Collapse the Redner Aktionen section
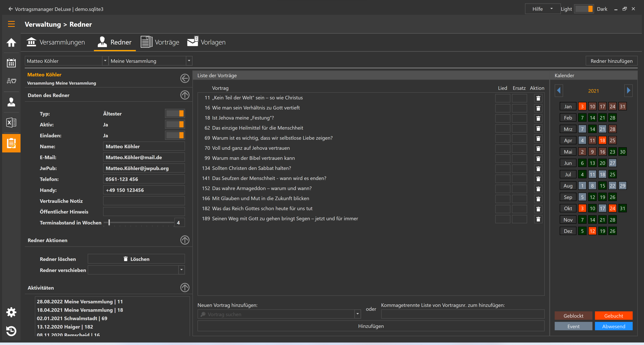The height and width of the screenshot is (345, 644). click(x=185, y=240)
